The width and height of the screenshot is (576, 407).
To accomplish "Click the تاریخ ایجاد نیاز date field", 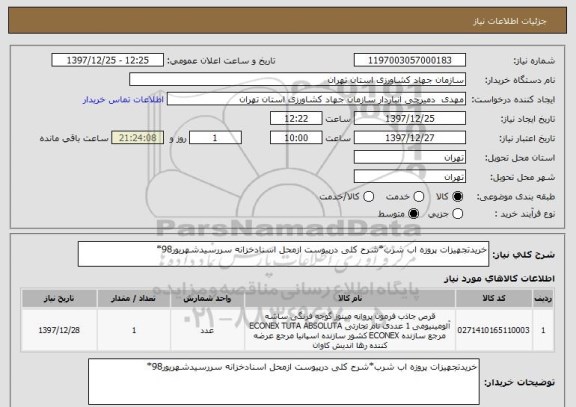I will (x=410, y=118).
